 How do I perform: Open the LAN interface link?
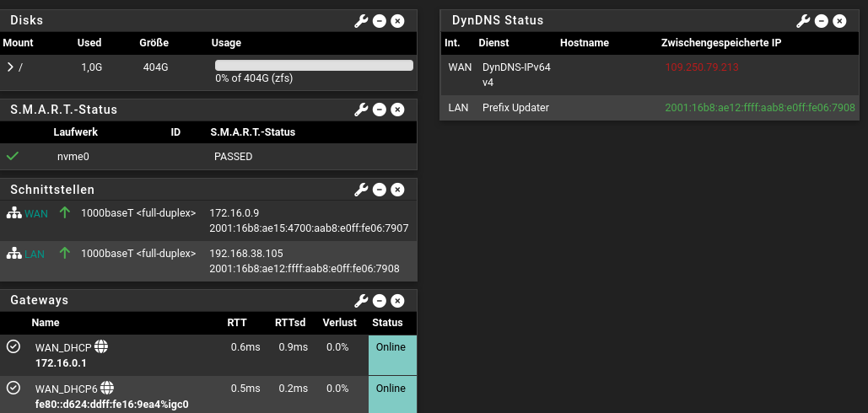click(x=35, y=254)
